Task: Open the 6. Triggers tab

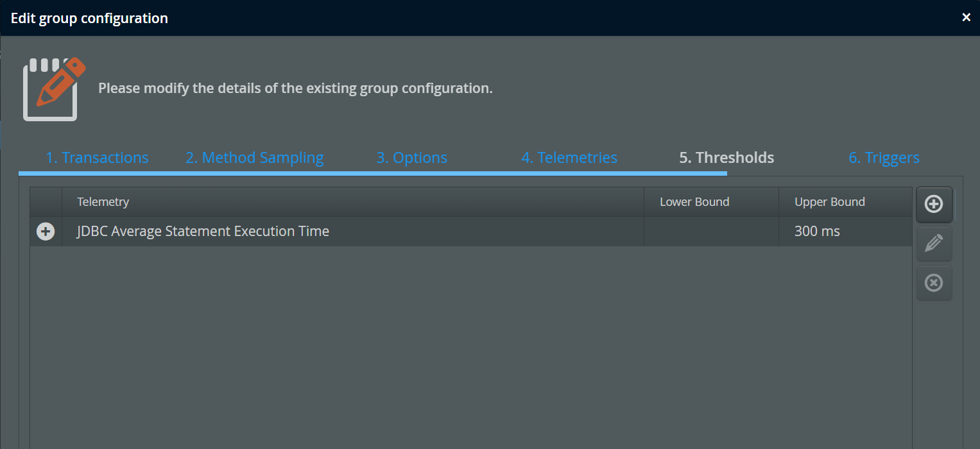Action: coord(884,158)
